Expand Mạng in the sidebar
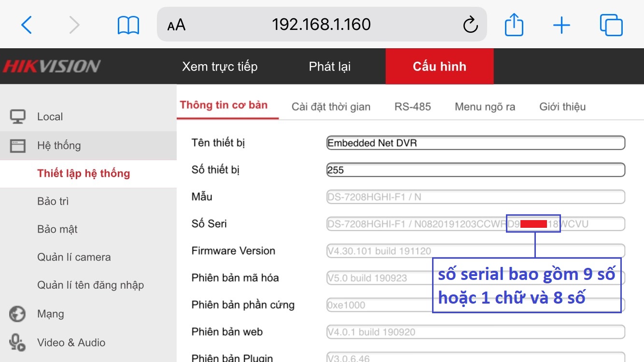The width and height of the screenshot is (644, 362). pyautogui.click(x=51, y=314)
